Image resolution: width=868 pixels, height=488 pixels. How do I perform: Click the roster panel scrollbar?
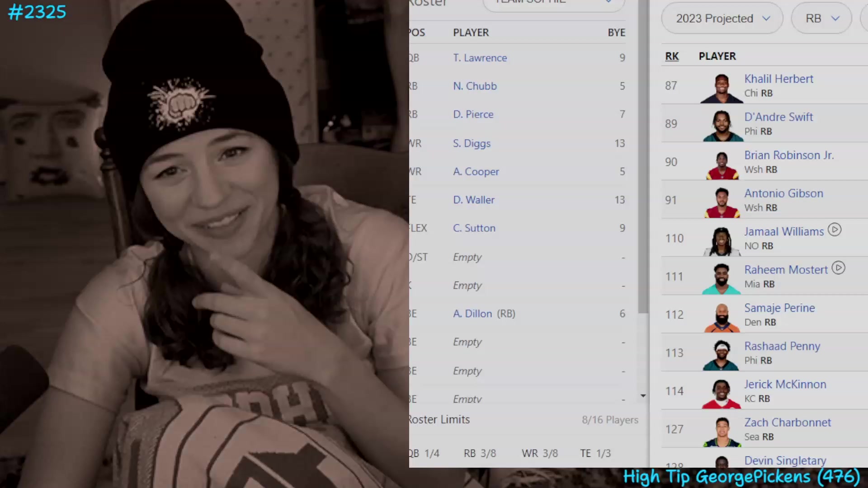pos(643,156)
